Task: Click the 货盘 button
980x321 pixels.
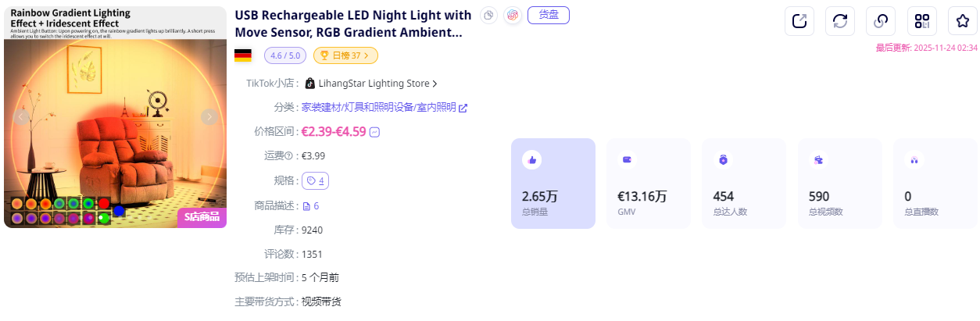Action: 549,15
